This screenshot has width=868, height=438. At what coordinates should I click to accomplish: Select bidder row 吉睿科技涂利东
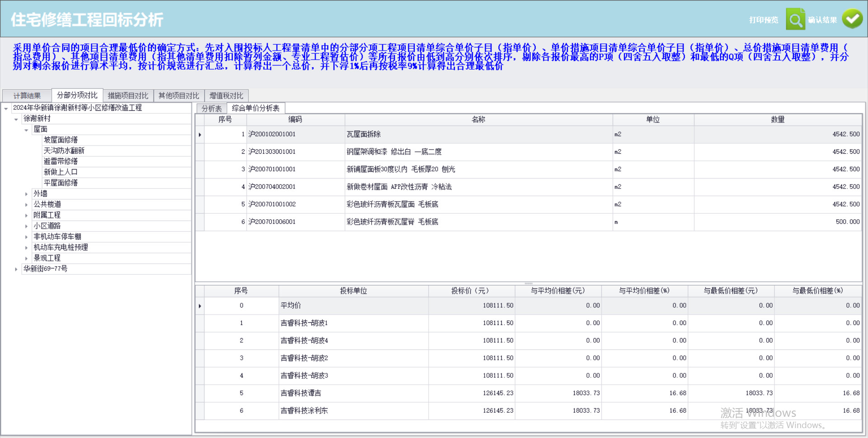(528, 411)
